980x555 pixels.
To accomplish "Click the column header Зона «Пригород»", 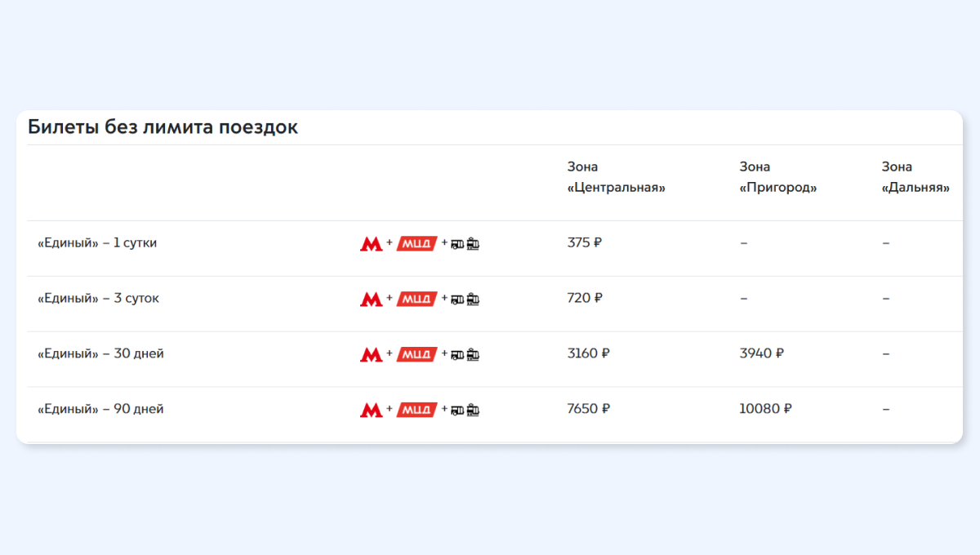I will coord(778,177).
